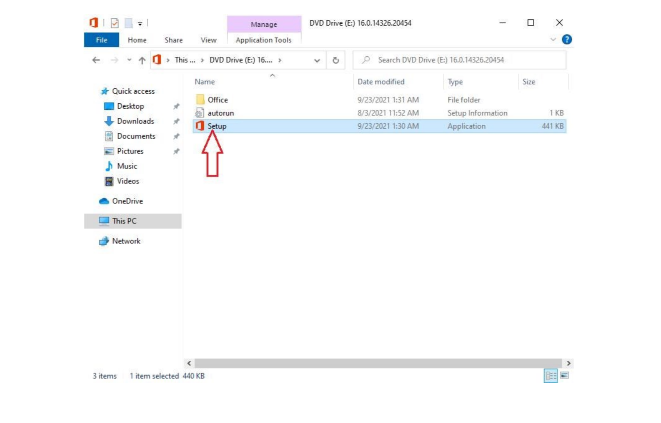Viewport: 661px width, 423px height.
Task: Click 'This ...' breadcrumb in address bar
Action: click(185, 60)
